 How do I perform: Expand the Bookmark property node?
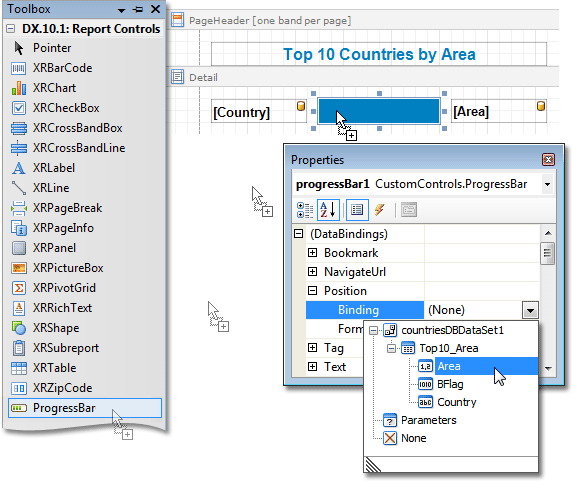[312, 253]
